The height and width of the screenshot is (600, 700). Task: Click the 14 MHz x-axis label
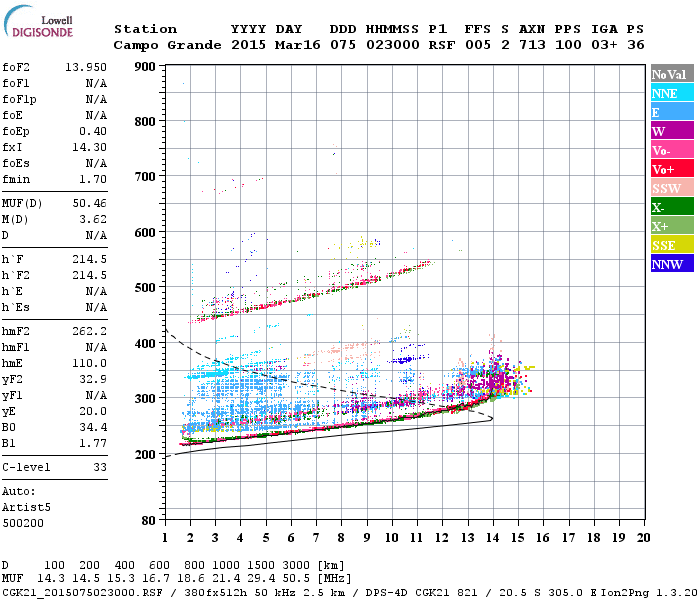(x=493, y=538)
